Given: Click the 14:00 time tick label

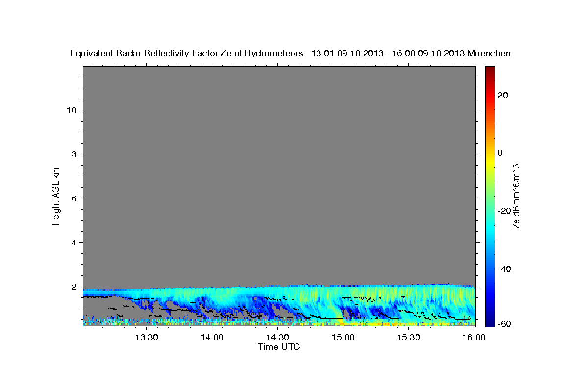Looking at the screenshot, I should tap(212, 338).
